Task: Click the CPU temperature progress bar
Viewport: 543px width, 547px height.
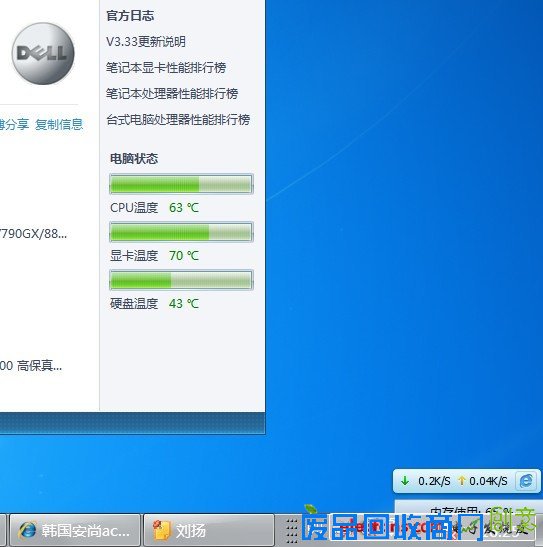Action: (181, 183)
